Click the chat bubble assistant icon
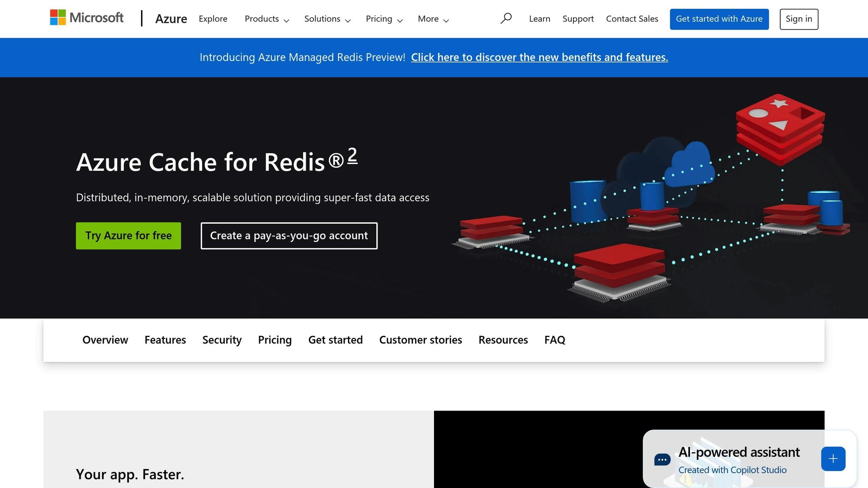 [x=662, y=460]
